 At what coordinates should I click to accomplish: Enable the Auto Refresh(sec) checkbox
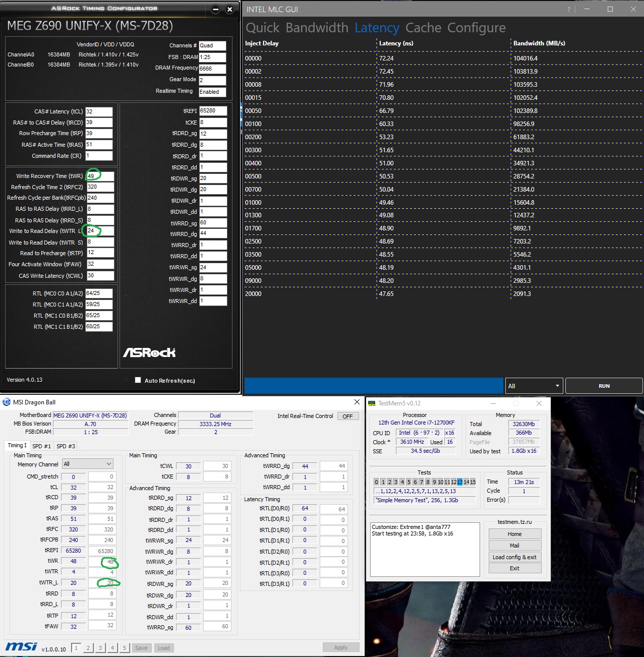tap(138, 380)
